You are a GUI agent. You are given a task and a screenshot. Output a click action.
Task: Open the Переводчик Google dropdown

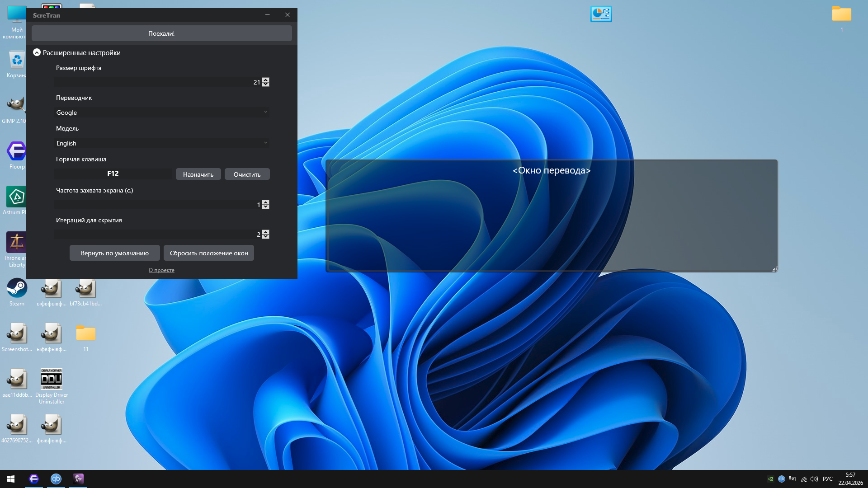pyautogui.click(x=161, y=113)
